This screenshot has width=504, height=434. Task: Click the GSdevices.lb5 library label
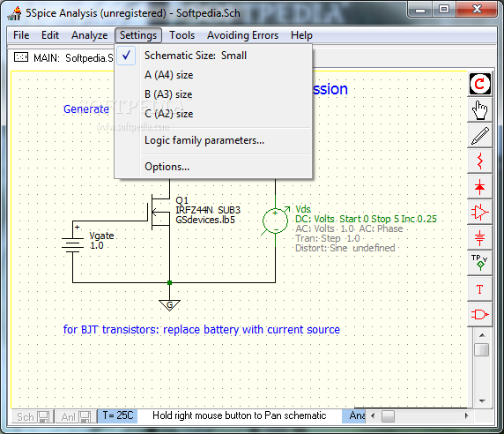pyautogui.click(x=205, y=220)
